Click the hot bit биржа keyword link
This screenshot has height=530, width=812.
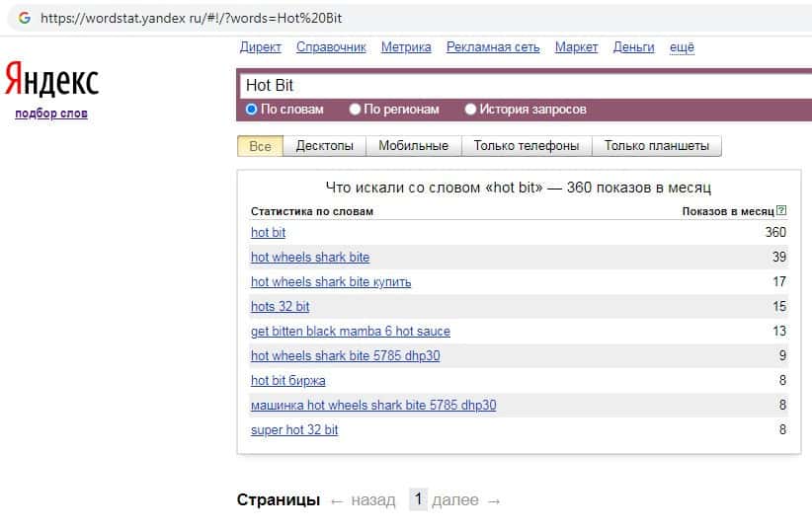(x=287, y=380)
